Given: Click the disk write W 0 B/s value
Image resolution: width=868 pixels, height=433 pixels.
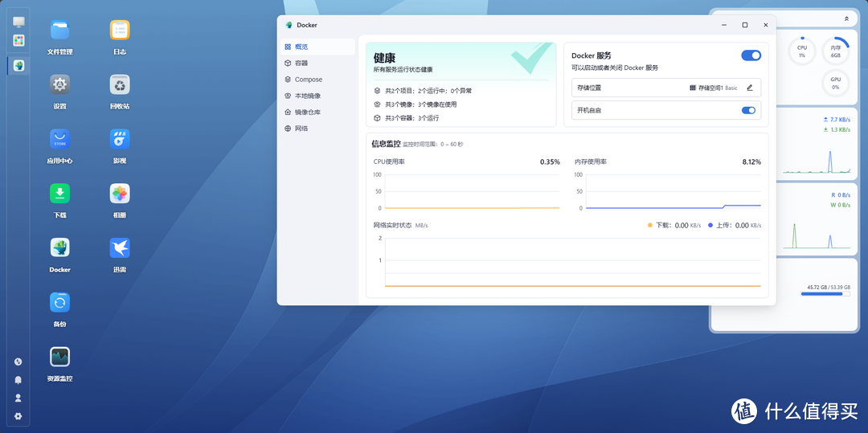Looking at the screenshot, I should click(840, 205).
